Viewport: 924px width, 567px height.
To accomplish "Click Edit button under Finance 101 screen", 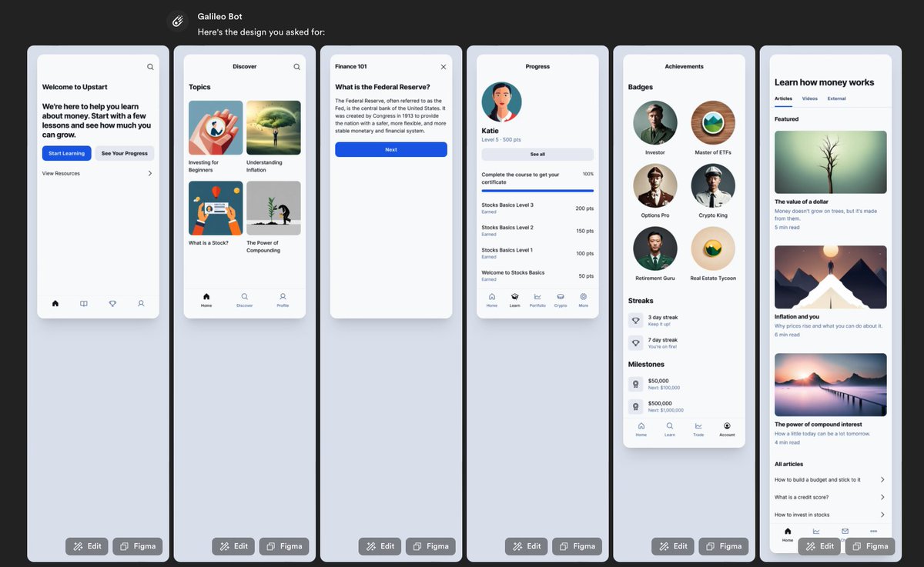I will 380,546.
